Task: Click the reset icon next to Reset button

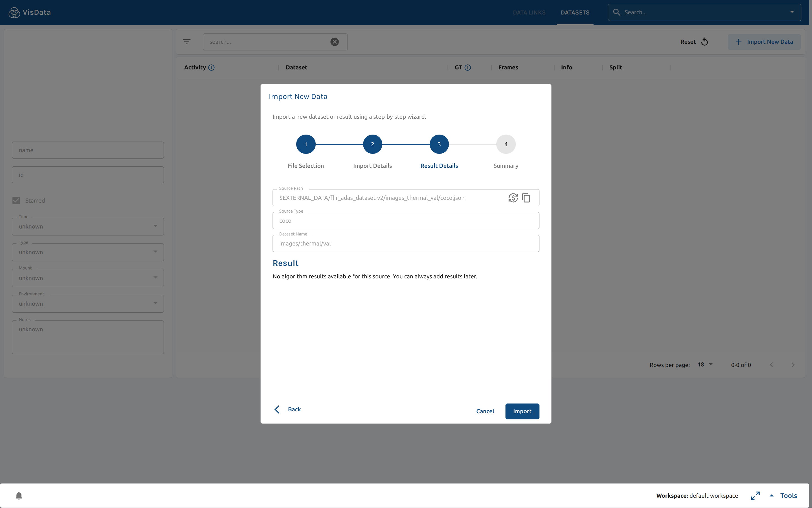Action: (x=705, y=42)
